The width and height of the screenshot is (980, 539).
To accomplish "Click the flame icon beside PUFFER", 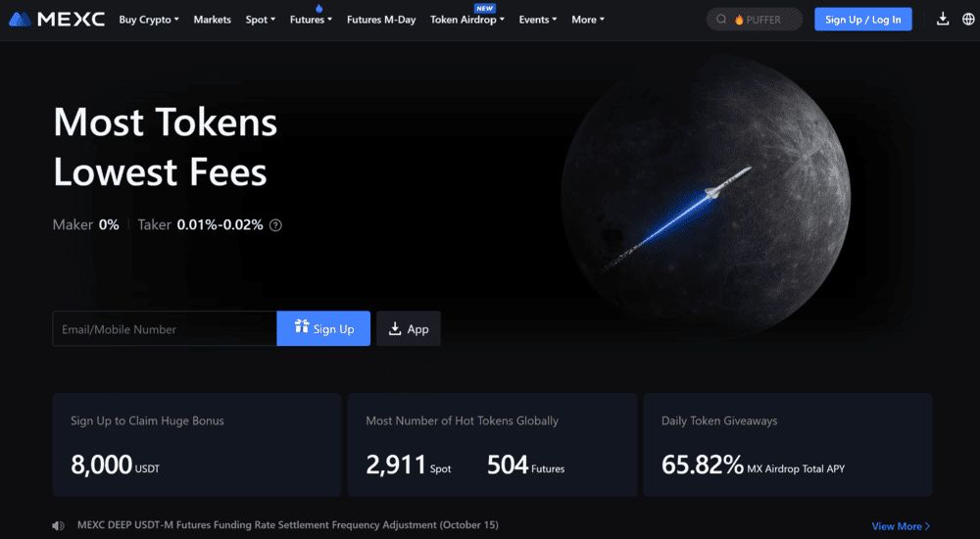I will click(x=739, y=20).
